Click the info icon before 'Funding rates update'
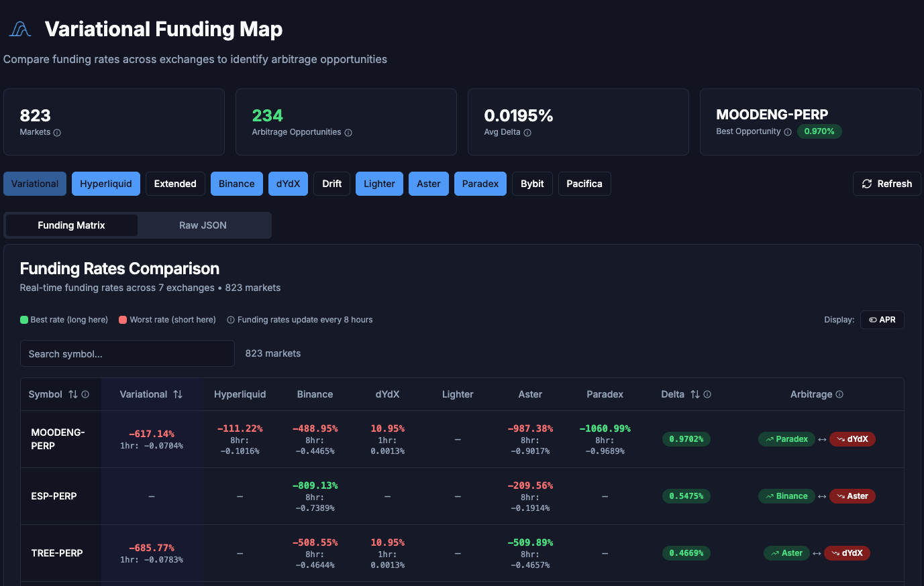This screenshot has width=924, height=586. point(231,320)
